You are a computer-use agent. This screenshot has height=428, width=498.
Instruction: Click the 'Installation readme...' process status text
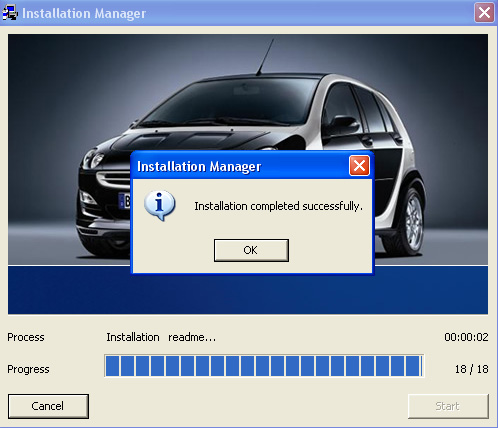pyautogui.click(x=161, y=337)
